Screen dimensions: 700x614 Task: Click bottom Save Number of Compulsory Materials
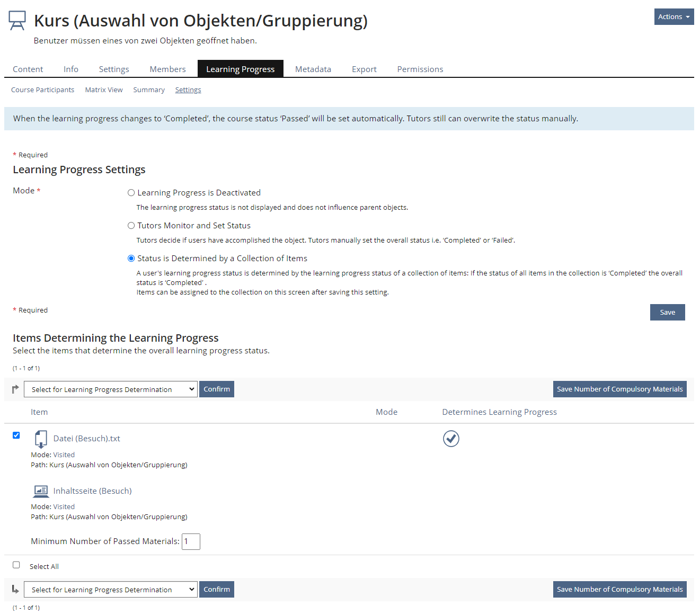pos(619,590)
